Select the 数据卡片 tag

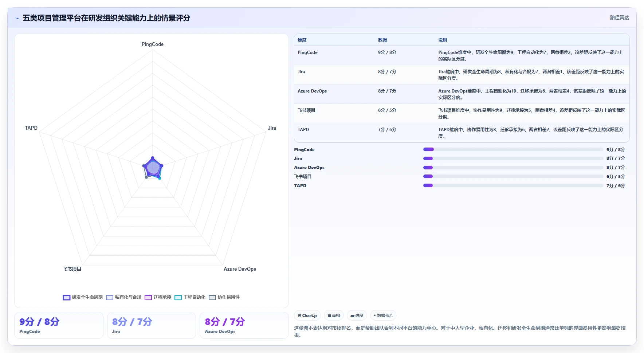click(x=383, y=315)
